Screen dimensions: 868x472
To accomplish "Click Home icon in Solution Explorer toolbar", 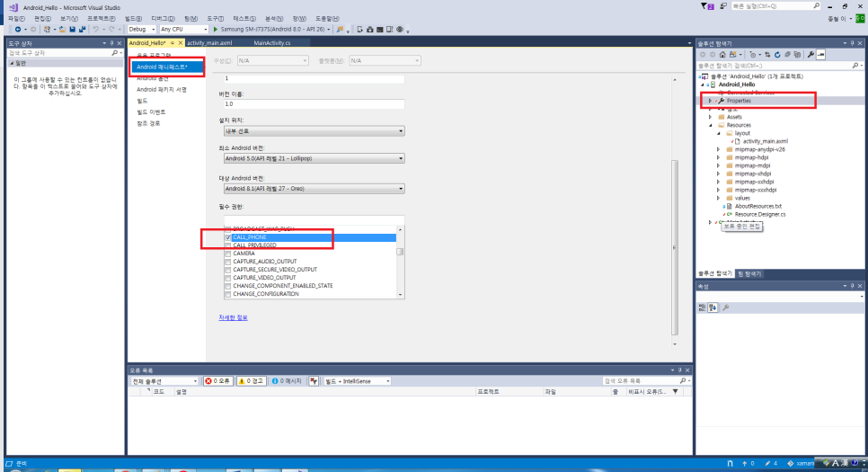I will point(722,55).
